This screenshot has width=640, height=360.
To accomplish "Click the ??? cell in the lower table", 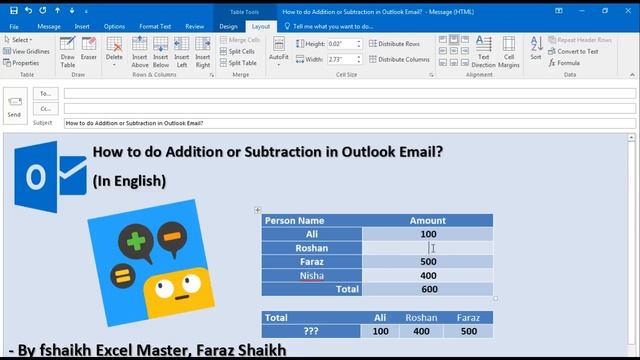I will click(x=311, y=331).
